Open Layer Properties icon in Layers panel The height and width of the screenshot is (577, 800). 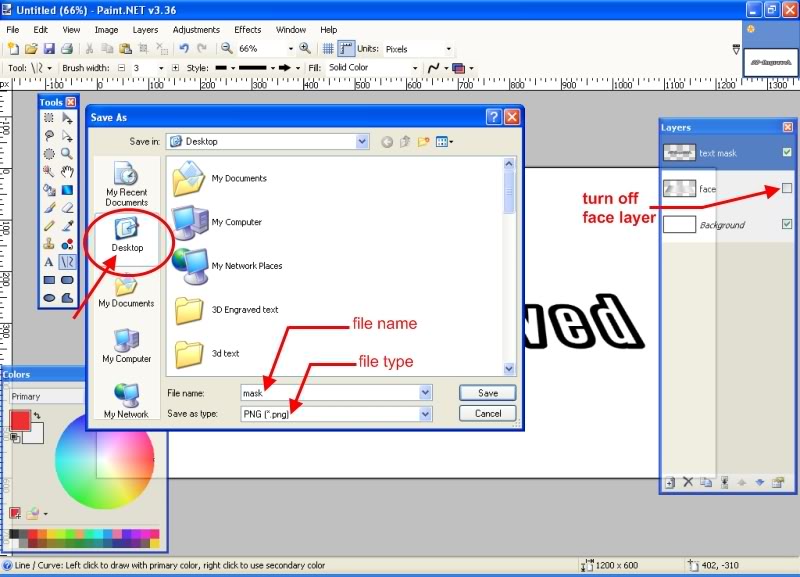[x=777, y=482]
